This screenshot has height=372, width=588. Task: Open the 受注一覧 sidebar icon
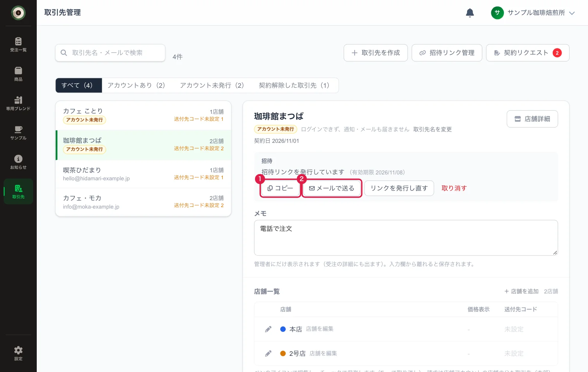point(18,44)
